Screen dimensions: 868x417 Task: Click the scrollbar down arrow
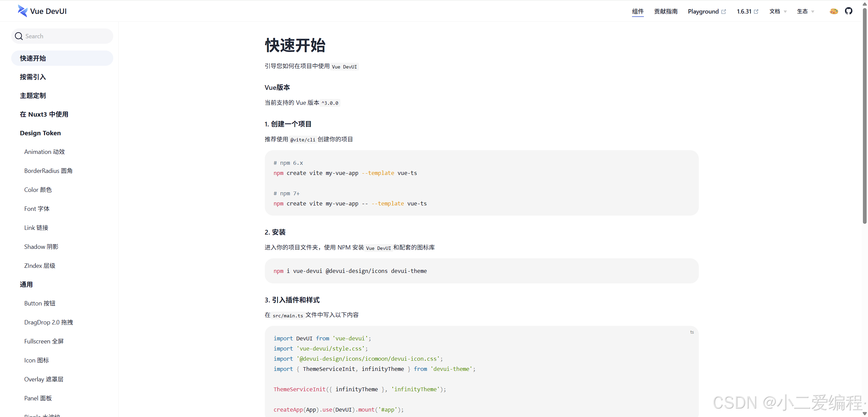[x=865, y=414]
